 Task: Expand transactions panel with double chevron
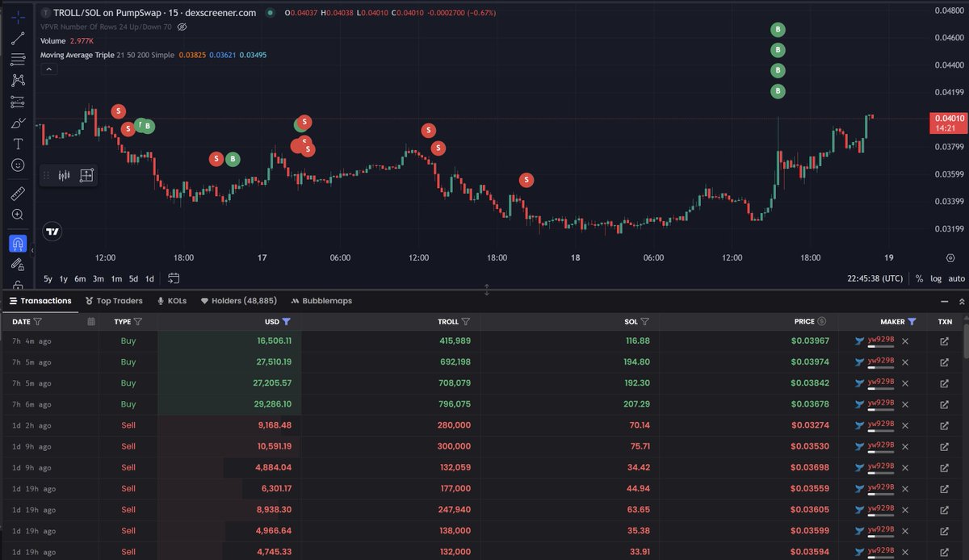(x=962, y=300)
